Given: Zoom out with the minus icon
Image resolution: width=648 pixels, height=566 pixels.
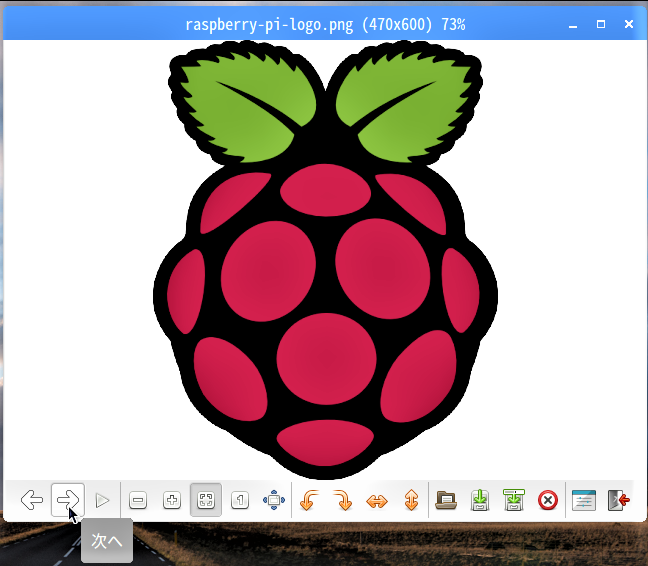Looking at the screenshot, I should pyautogui.click(x=138, y=500).
